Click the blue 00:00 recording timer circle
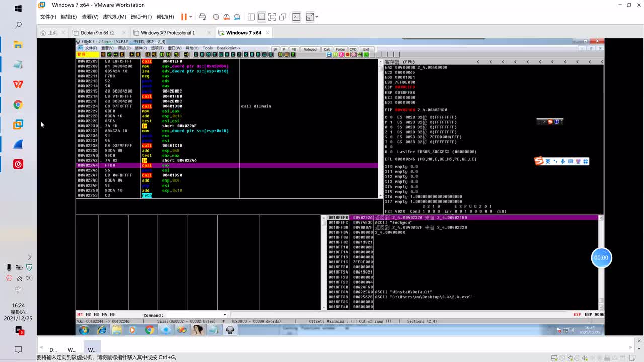 pos(601,257)
